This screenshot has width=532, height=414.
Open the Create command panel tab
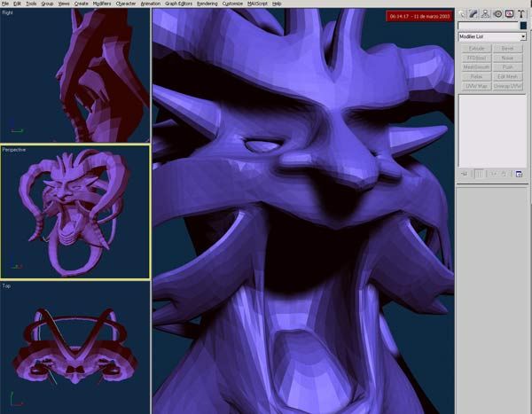click(x=462, y=14)
